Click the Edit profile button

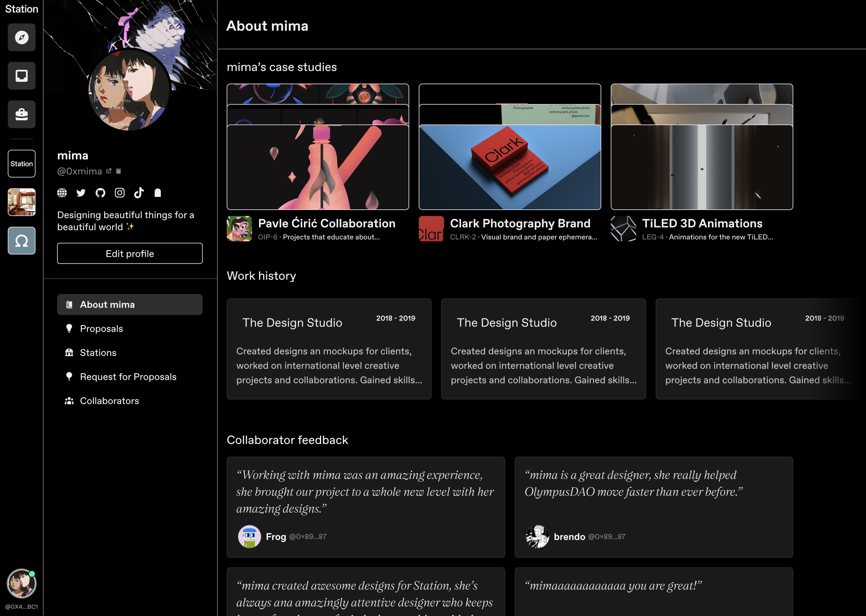click(x=130, y=253)
